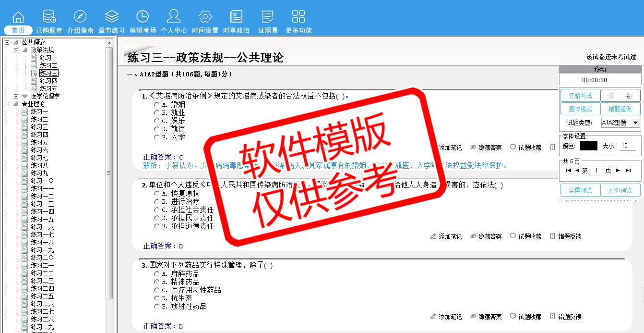Screen dimensions: 644x333
Task: Open 模拟考场 clock icon
Action: [143, 17]
